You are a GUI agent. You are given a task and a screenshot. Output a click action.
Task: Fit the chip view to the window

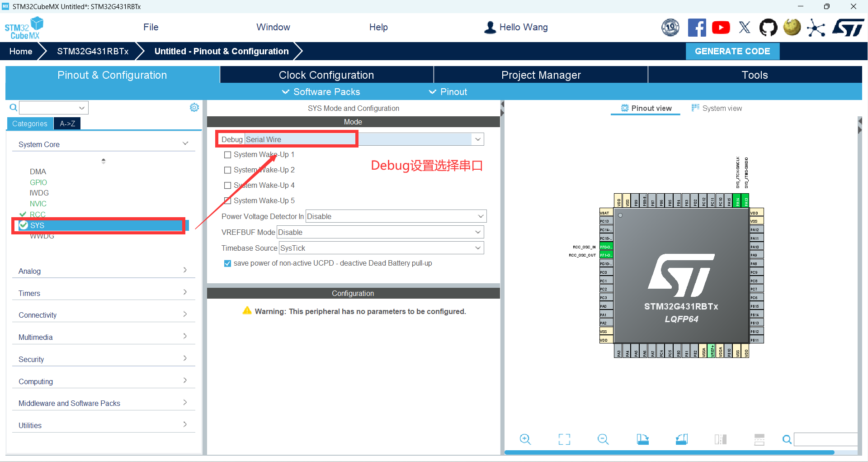coord(564,439)
